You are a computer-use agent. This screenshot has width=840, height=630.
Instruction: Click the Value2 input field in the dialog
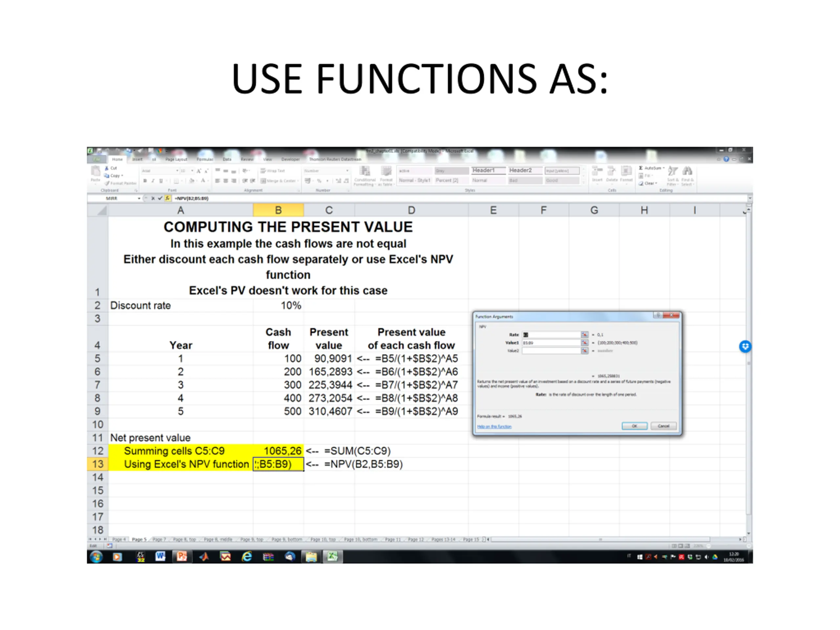coord(551,350)
